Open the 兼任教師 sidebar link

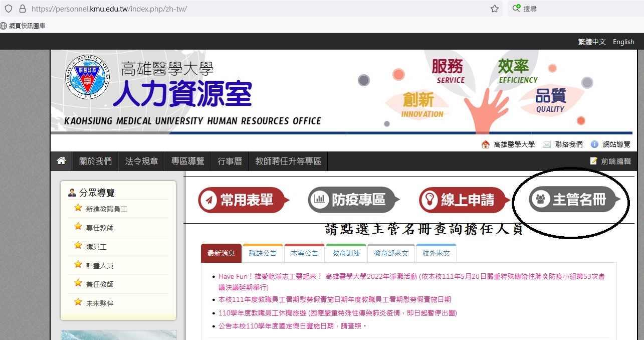tap(100, 284)
